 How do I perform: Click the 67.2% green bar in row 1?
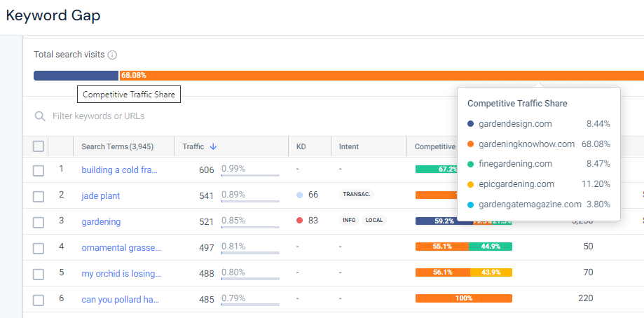[436, 169]
